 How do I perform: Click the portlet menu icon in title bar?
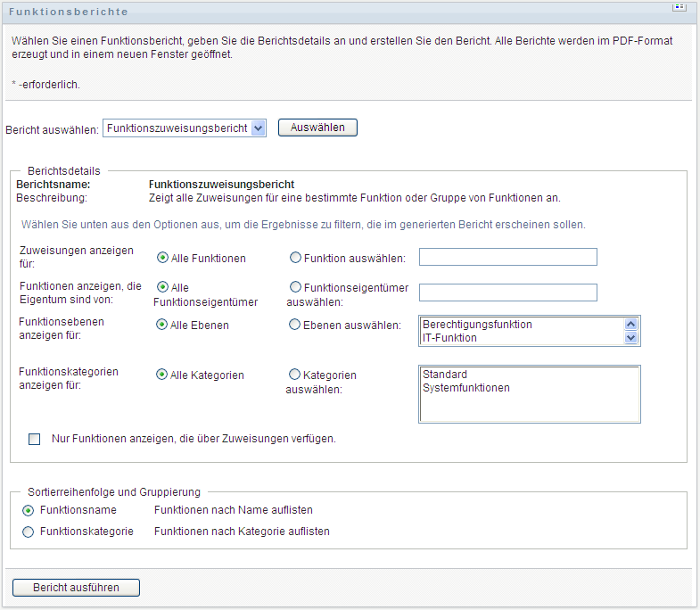tap(679, 8)
